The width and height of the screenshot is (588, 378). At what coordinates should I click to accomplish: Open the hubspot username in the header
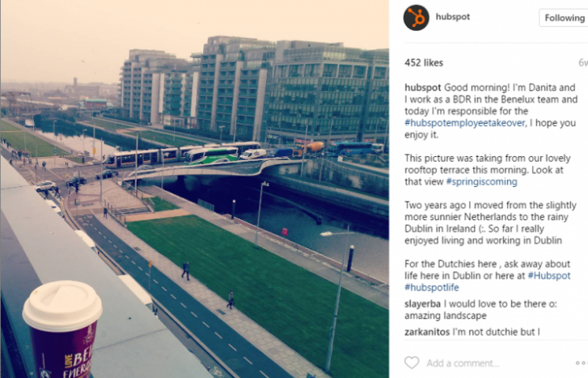[x=453, y=17]
